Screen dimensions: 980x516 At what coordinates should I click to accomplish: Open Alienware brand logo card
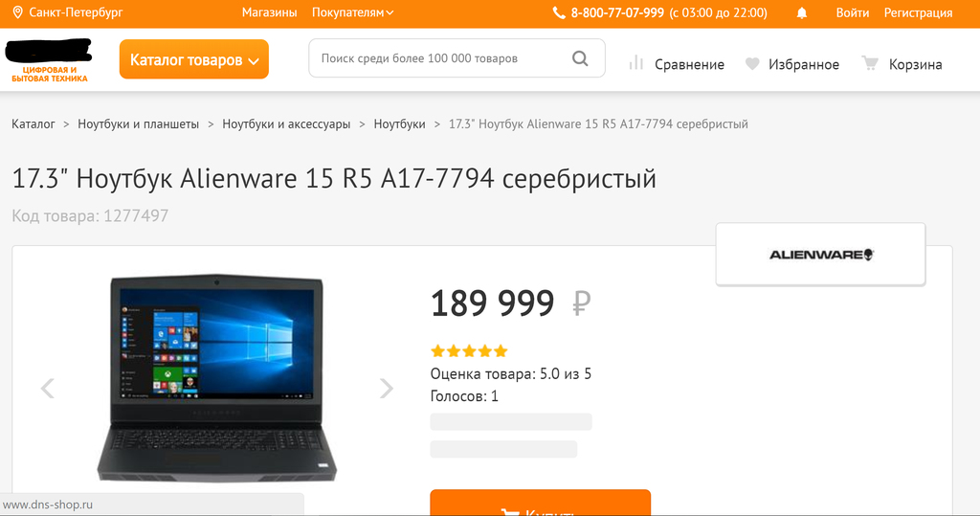click(x=820, y=255)
